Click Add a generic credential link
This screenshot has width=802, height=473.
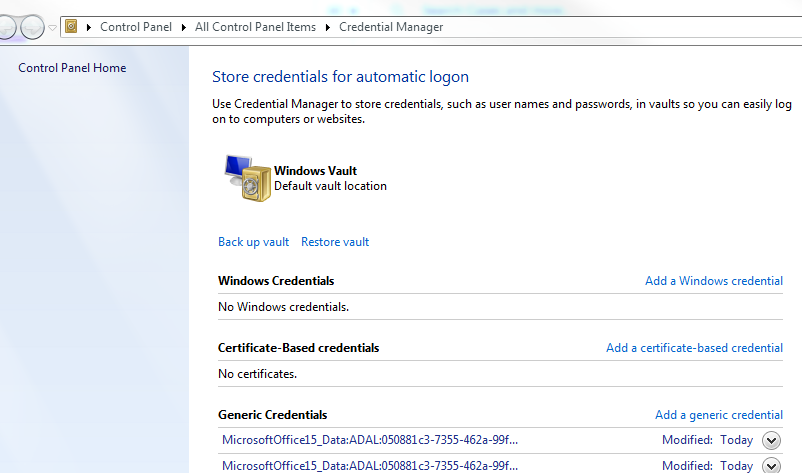click(719, 415)
